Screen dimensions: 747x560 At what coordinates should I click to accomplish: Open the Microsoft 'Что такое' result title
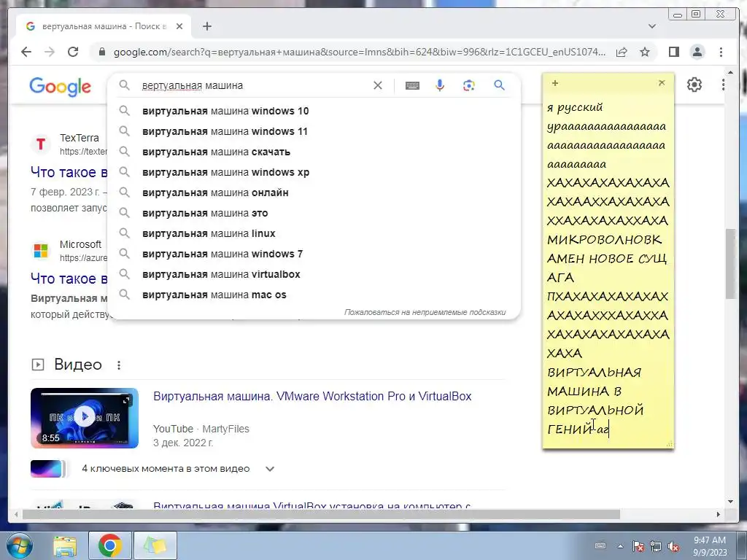click(69, 279)
